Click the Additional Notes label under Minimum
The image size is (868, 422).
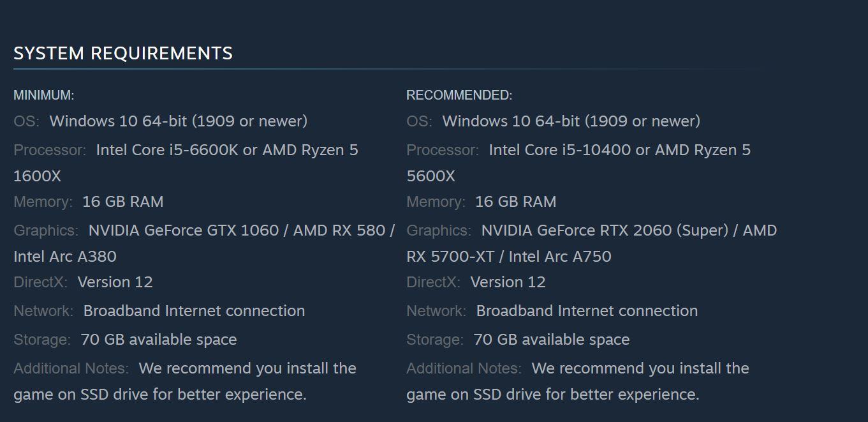click(71, 368)
